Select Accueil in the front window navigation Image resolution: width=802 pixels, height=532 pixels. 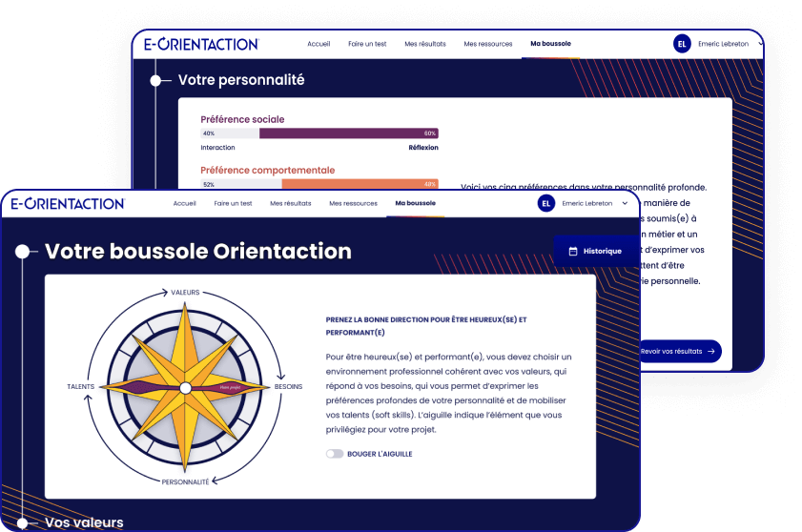tap(185, 203)
